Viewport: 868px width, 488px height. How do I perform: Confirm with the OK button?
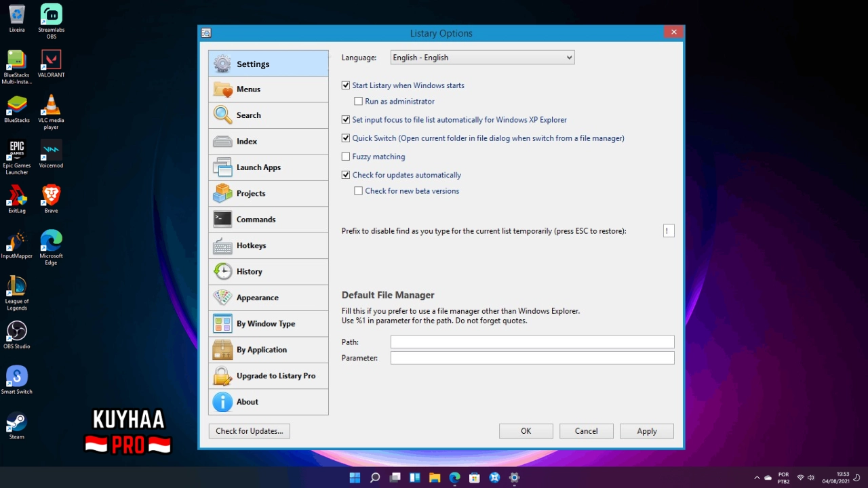pos(526,431)
